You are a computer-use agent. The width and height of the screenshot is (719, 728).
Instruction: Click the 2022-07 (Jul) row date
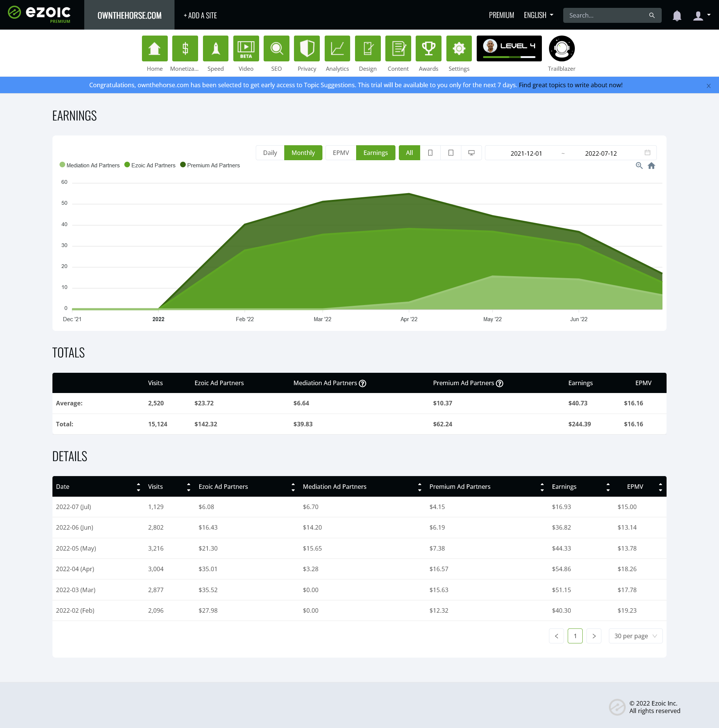pos(73,507)
